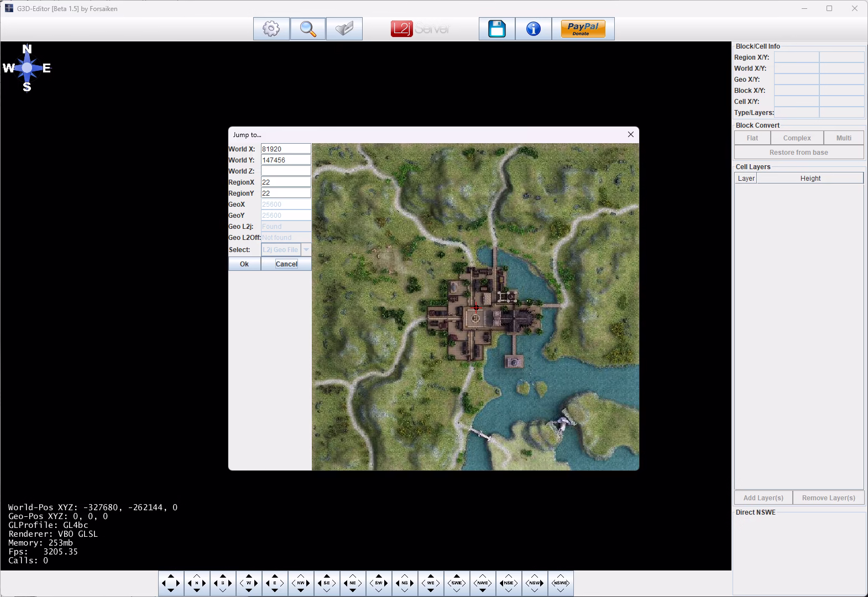Click the World X input field
Viewport: 868px width, 597px height.
[285, 149]
